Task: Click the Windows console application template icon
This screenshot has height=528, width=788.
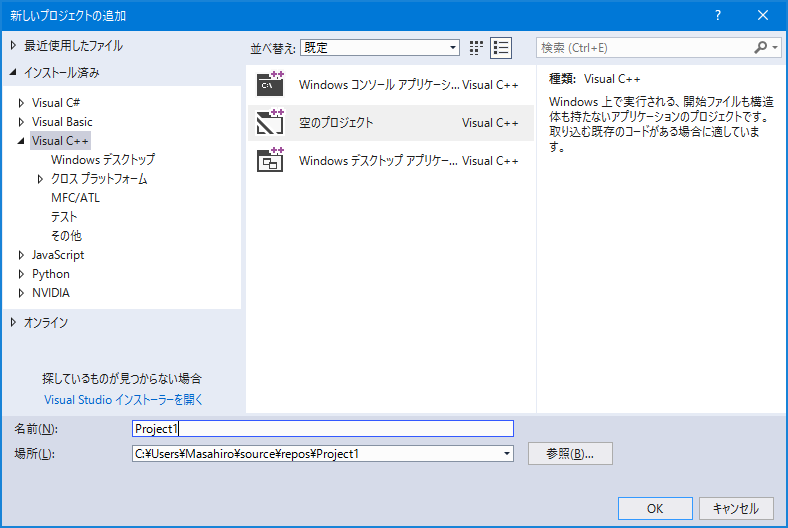Action: coord(270,84)
